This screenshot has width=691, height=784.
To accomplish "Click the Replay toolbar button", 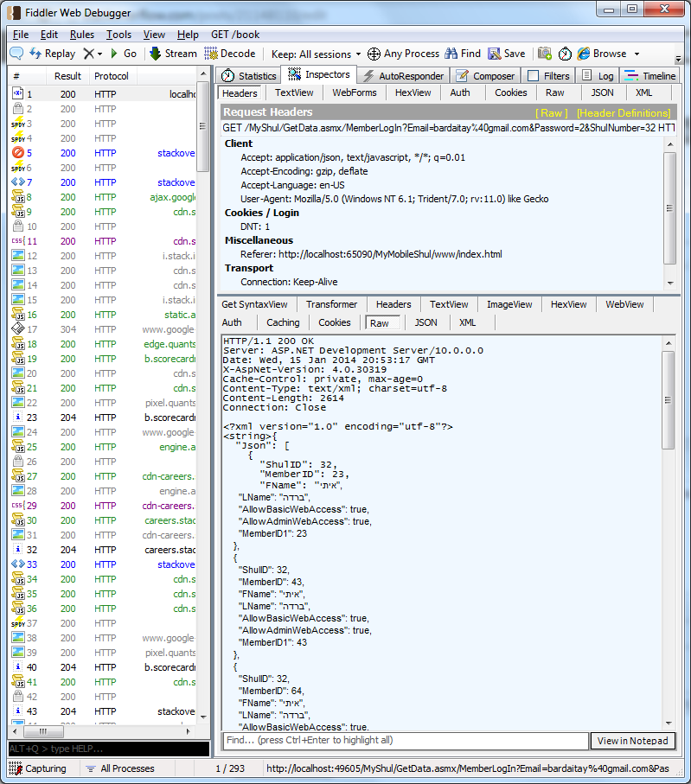I will [52, 54].
